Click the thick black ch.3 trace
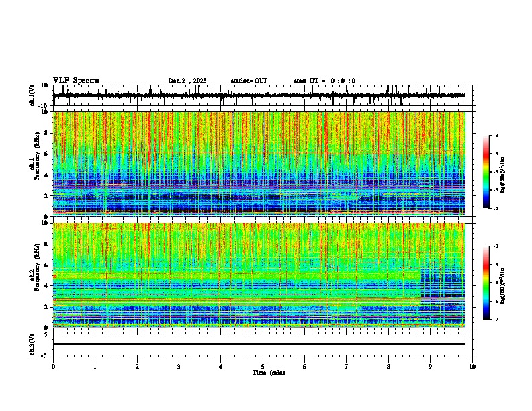This screenshot has height=411, width=532. [x=259, y=344]
